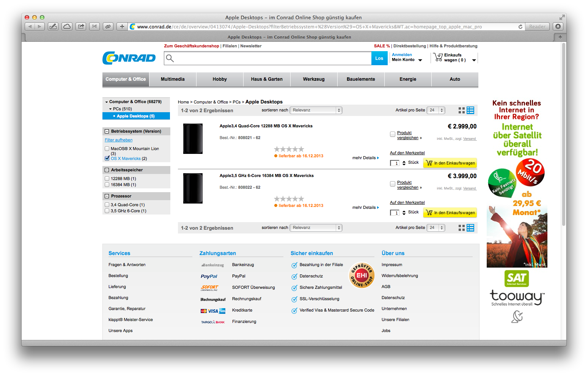Enter fullscreen via the top-right arrows icon

point(562,17)
